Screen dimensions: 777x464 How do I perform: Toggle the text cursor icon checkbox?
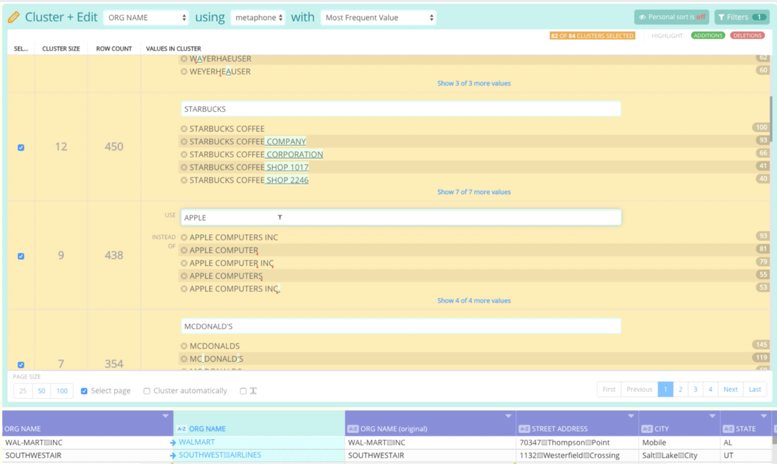click(x=243, y=391)
